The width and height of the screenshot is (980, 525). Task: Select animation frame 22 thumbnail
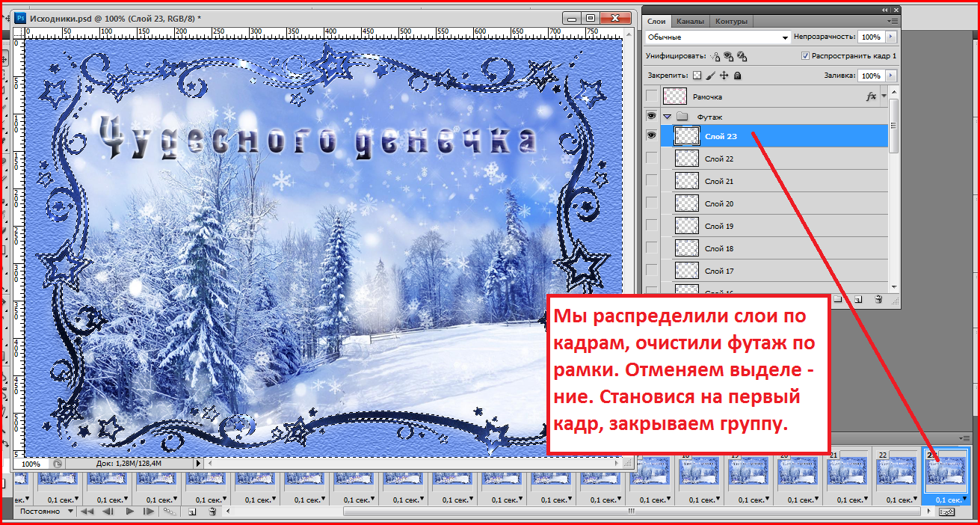898,474
